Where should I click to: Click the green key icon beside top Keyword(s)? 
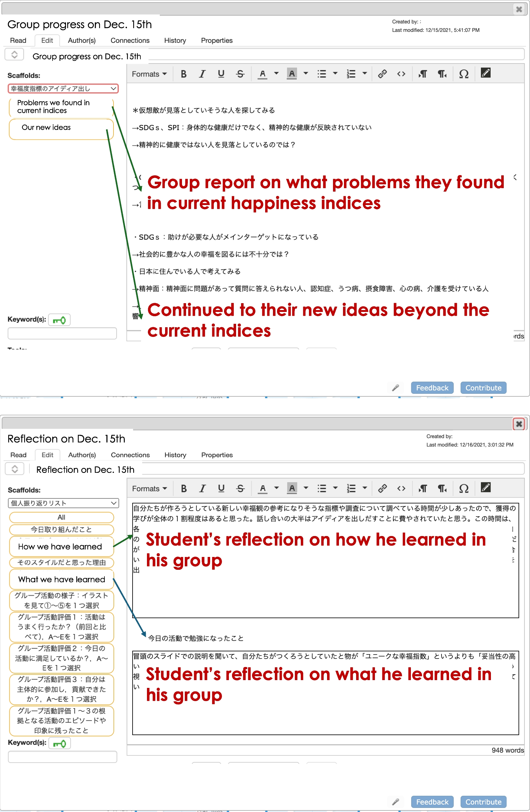point(59,320)
